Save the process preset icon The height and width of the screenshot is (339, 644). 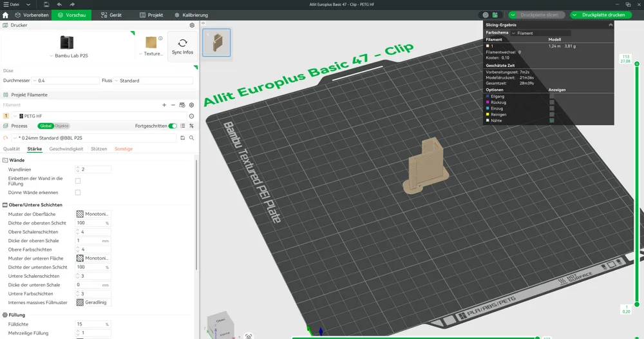(183, 138)
